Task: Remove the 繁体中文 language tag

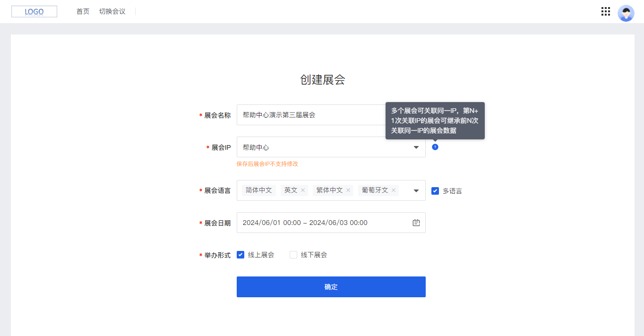Action: (348, 190)
